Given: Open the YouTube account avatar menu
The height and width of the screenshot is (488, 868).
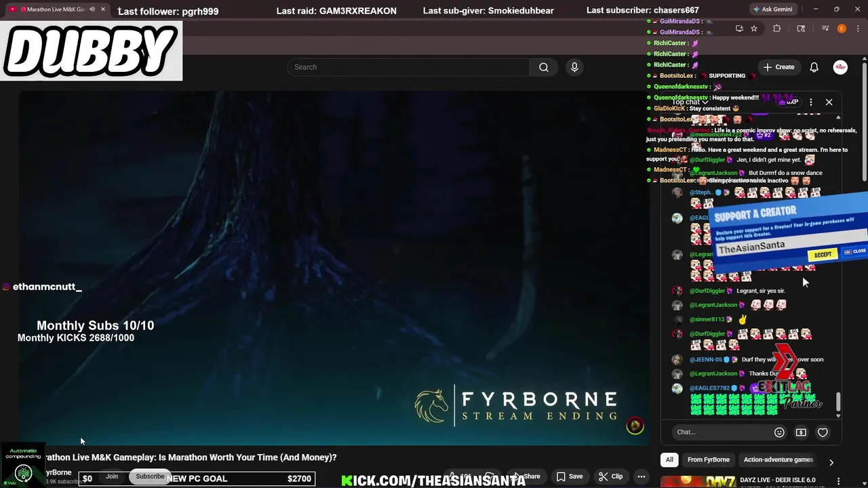Looking at the screenshot, I should tap(840, 67).
